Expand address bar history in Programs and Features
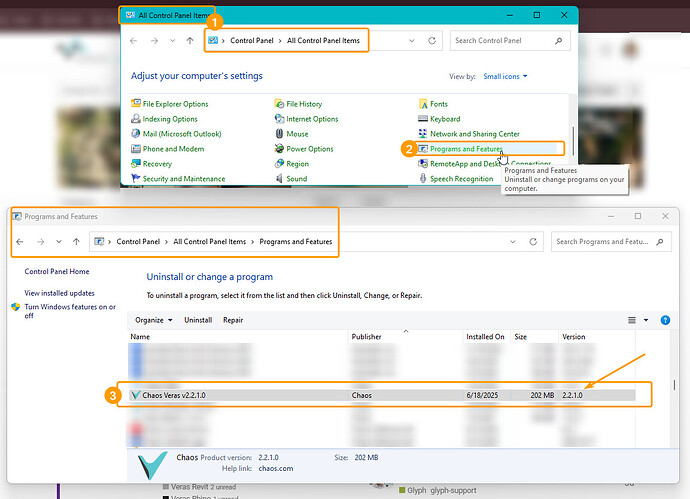 (513, 242)
